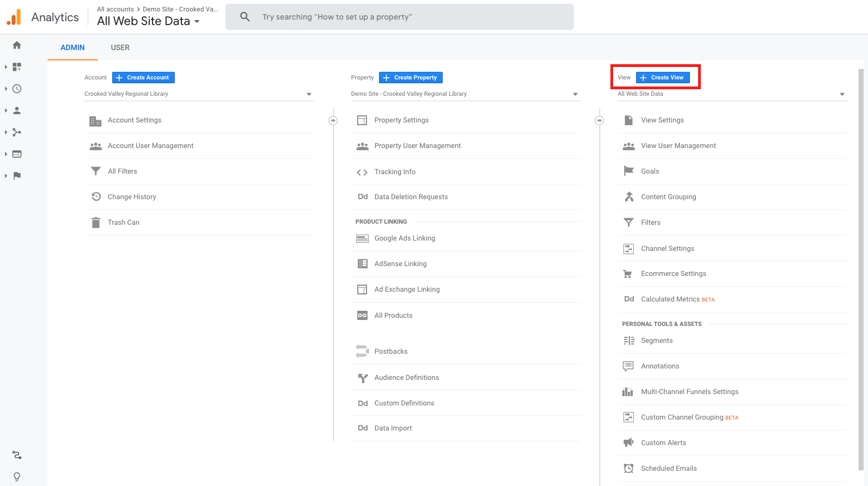868x486 pixels.
Task: Open Realtime reports clock icon
Action: coord(17,89)
